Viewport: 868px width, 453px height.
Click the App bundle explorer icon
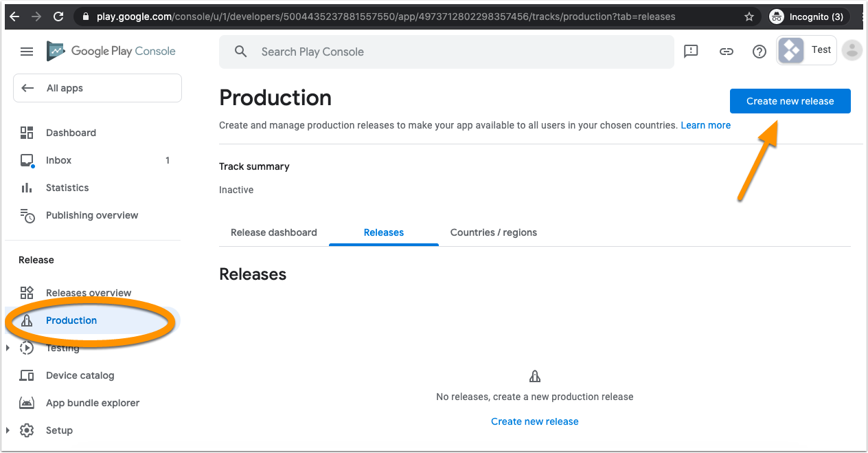tap(27, 403)
